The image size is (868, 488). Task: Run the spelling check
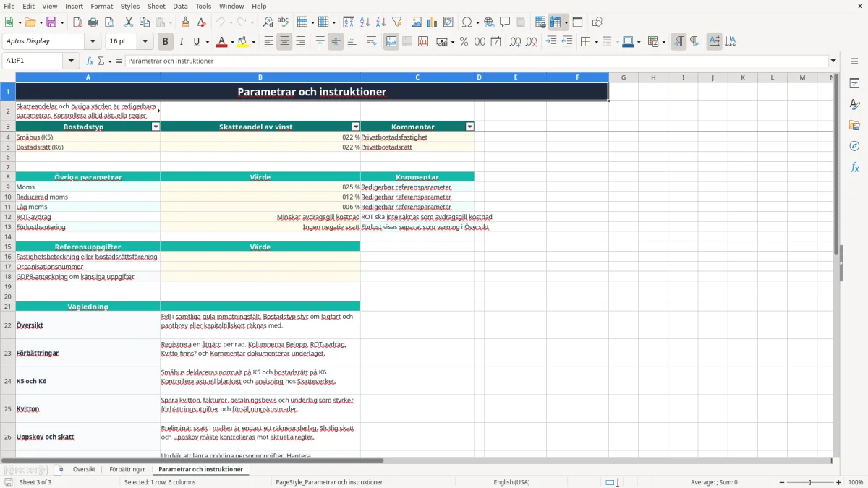click(284, 22)
